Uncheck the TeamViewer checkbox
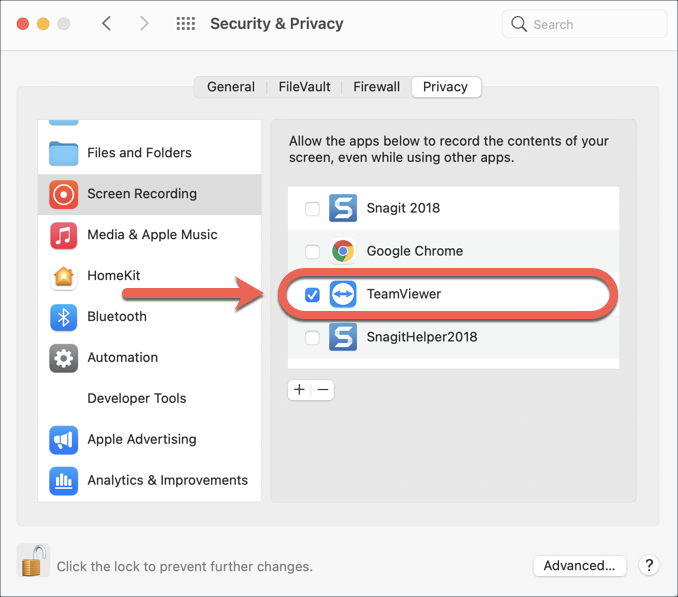The image size is (678, 597). click(312, 295)
